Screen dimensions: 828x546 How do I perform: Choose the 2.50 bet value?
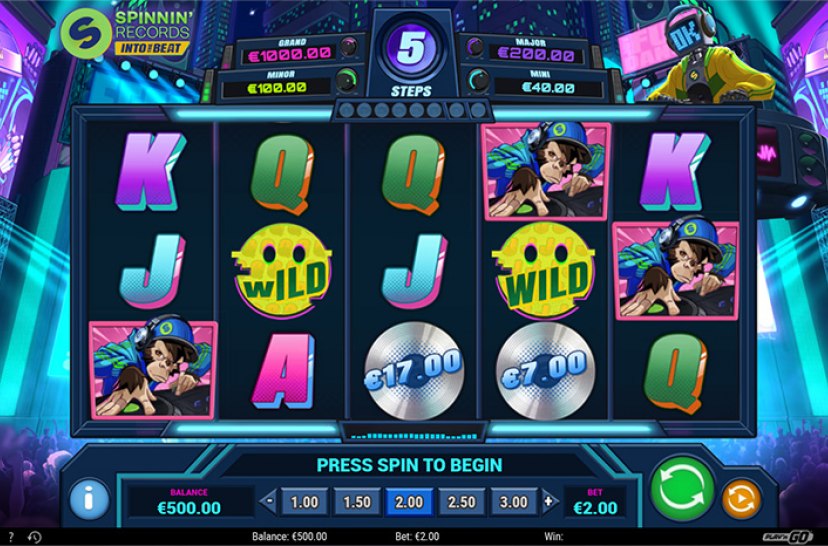[x=462, y=502]
